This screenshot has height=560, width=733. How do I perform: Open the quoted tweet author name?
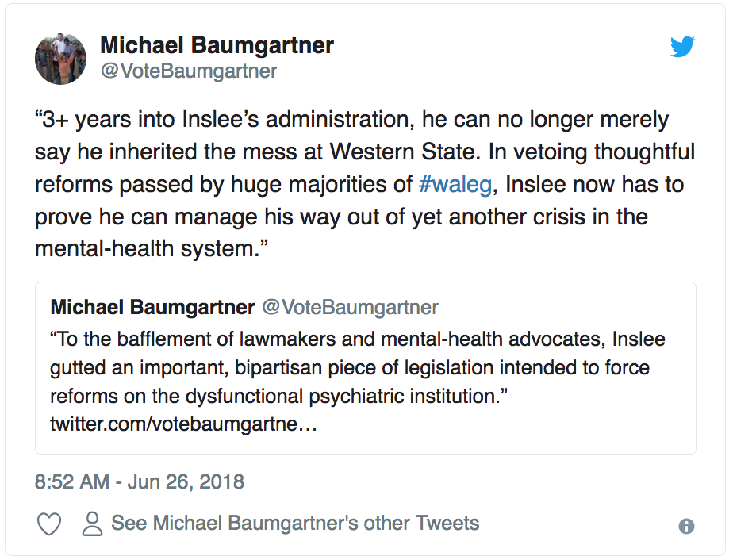point(152,308)
